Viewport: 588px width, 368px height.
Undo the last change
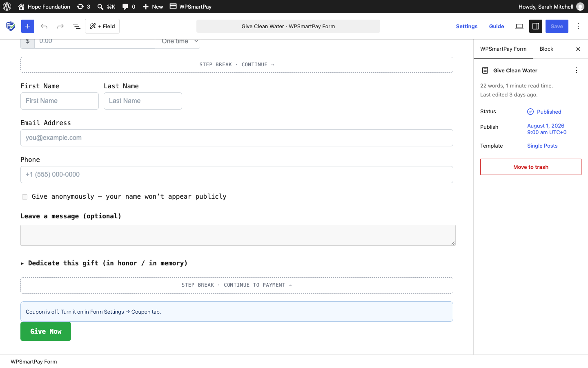pos(44,26)
